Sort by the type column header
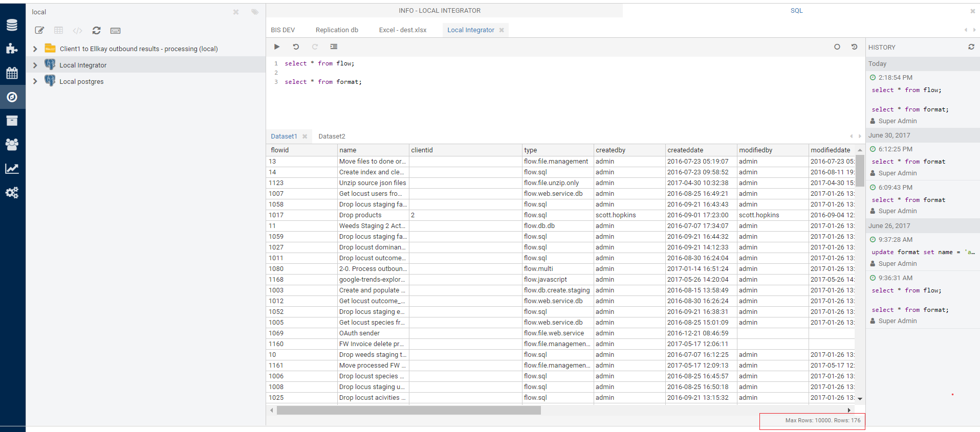Viewport: 980px width, 432px height. tap(558, 150)
